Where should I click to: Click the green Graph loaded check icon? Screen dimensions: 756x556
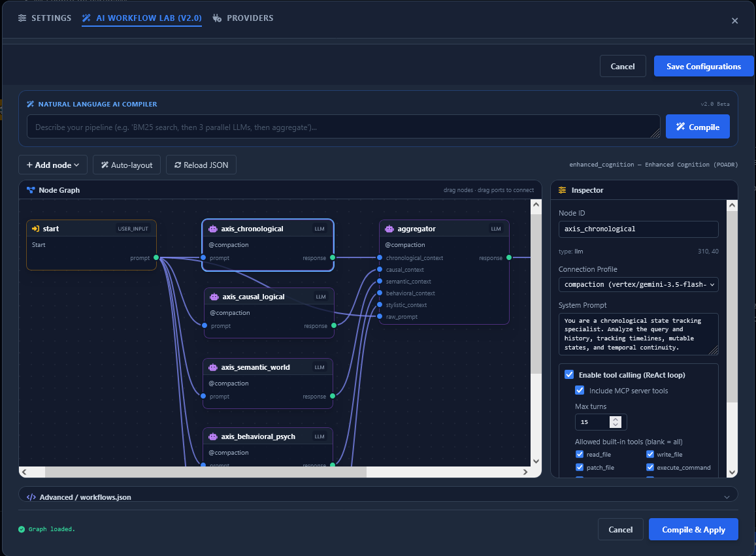pos(22,529)
